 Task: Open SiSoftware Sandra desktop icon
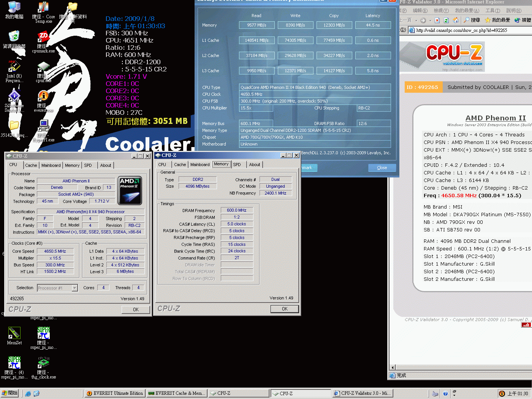[x=14, y=101]
